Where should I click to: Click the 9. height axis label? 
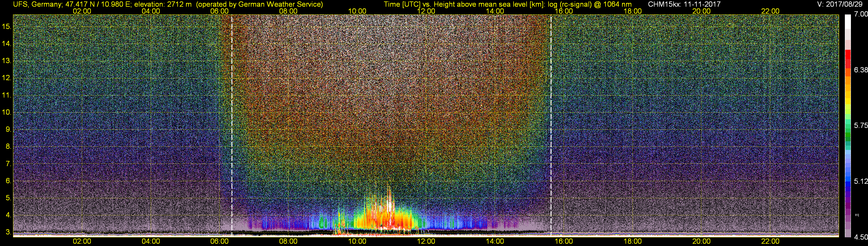pyautogui.click(x=8, y=129)
